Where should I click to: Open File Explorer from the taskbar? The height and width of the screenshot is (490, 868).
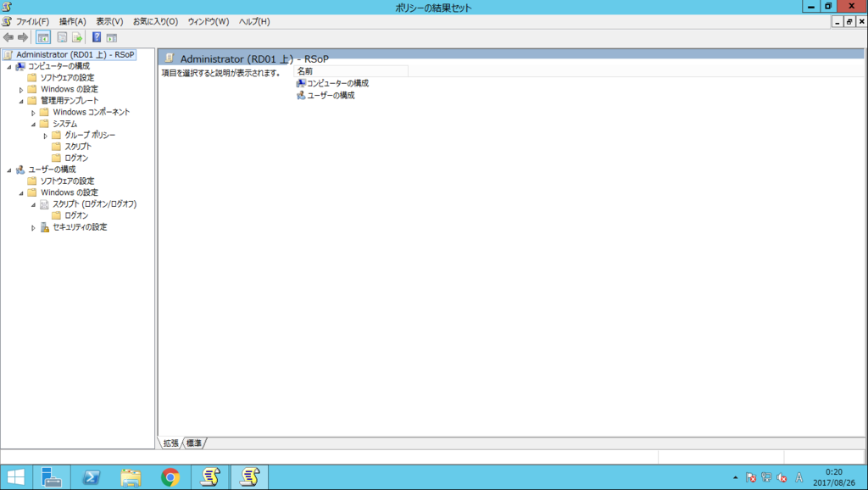point(131,477)
